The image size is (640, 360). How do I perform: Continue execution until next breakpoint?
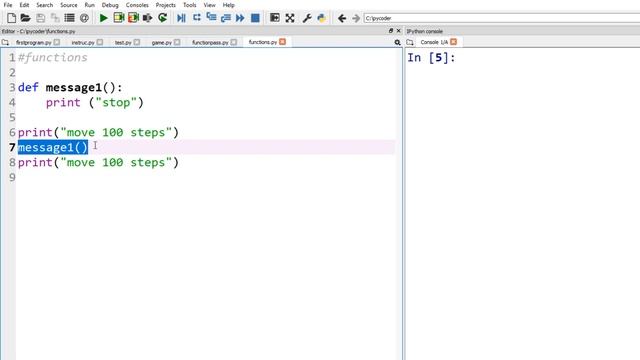(x=240, y=18)
